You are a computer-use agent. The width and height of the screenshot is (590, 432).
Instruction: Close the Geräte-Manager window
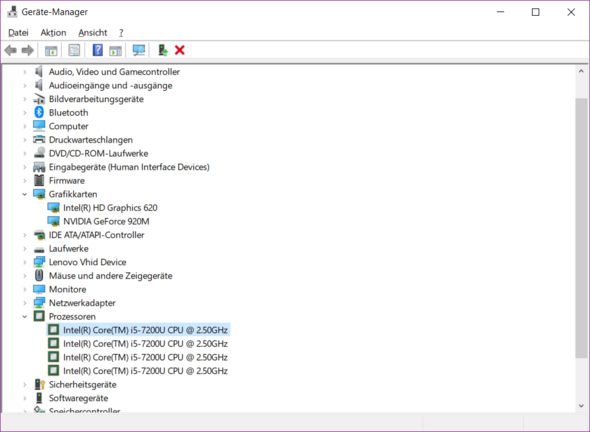[x=571, y=12]
